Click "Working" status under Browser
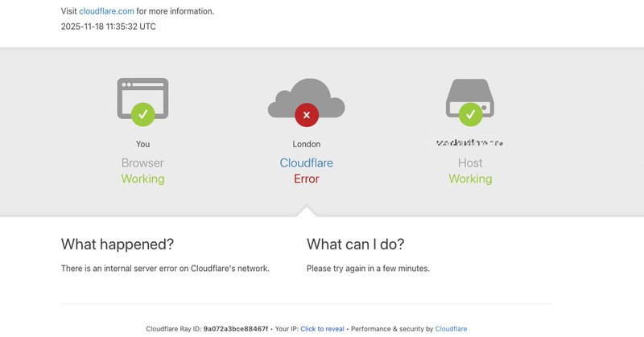This screenshot has height=337, width=644. click(x=142, y=179)
